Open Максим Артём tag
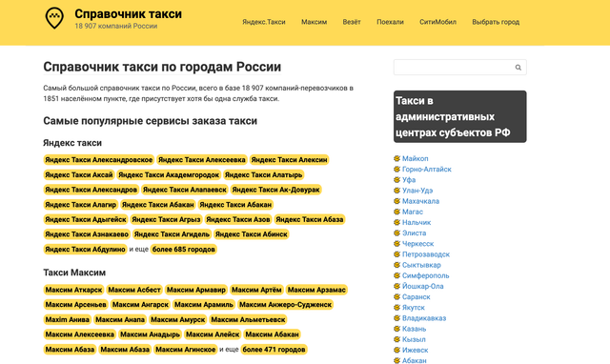 point(256,290)
